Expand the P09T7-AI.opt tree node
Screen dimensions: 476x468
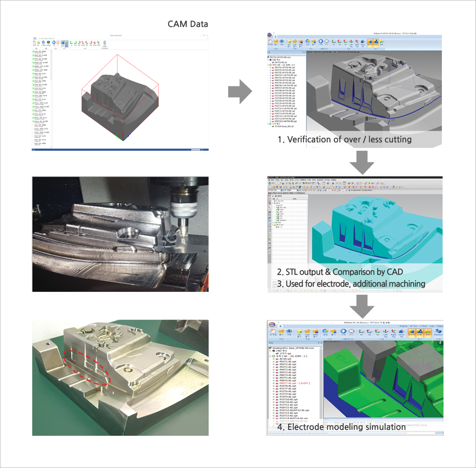tap(273, 383)
